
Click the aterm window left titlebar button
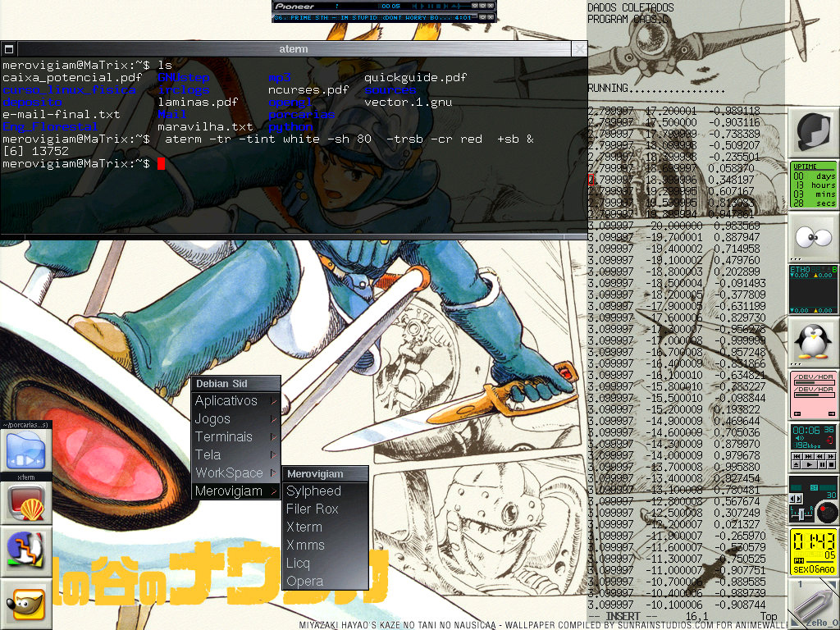(x=9, y=49)
